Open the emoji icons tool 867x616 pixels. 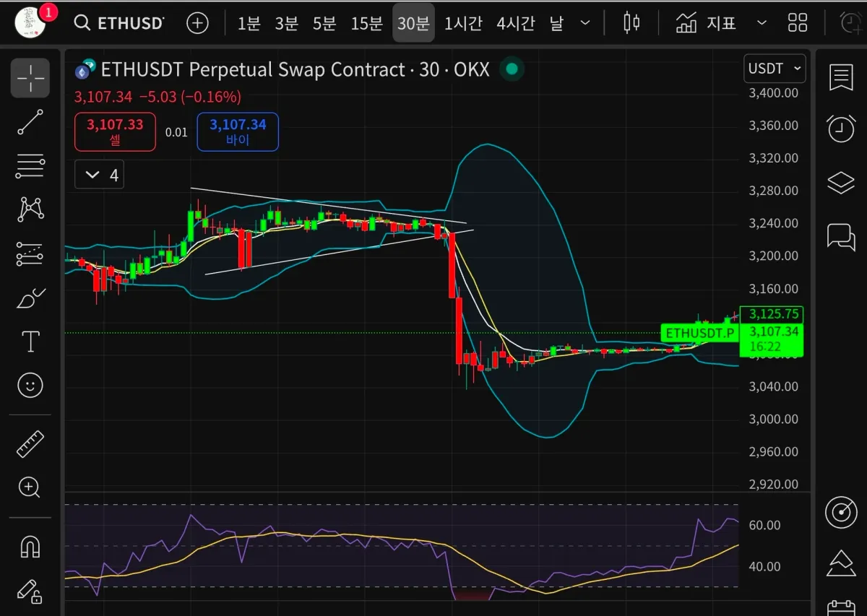[30, 386]
